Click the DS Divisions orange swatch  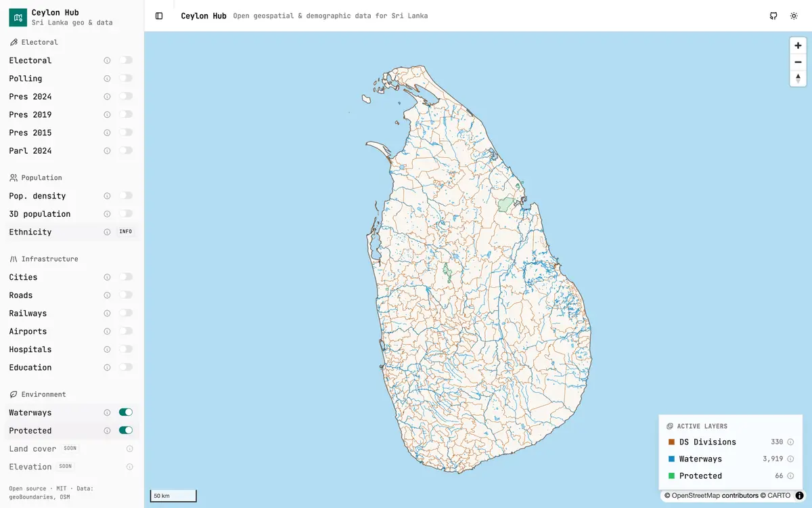[x=671, y=442]
